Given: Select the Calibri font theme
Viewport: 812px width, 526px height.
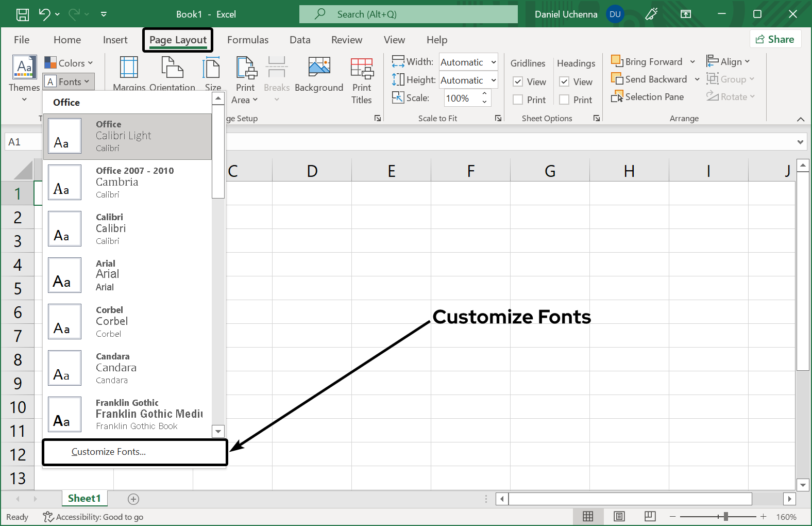Looking at the screenshot, I should [x=128, y=229].
